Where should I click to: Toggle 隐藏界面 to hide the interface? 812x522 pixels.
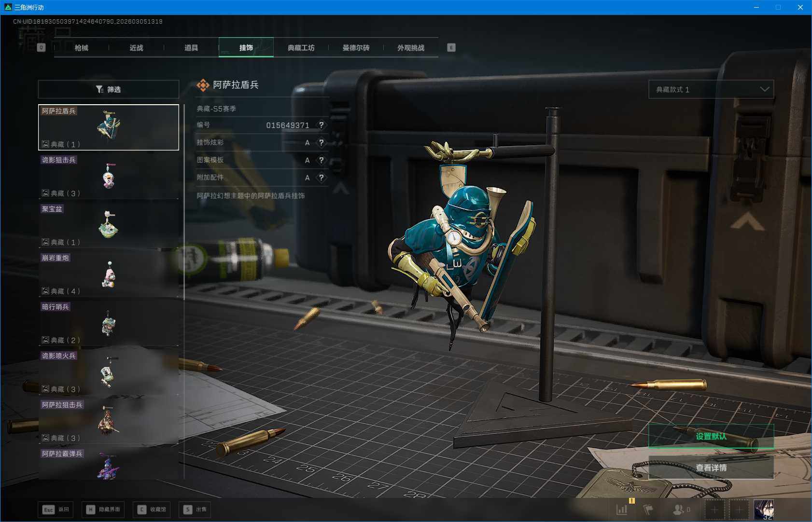coord(103,509)
